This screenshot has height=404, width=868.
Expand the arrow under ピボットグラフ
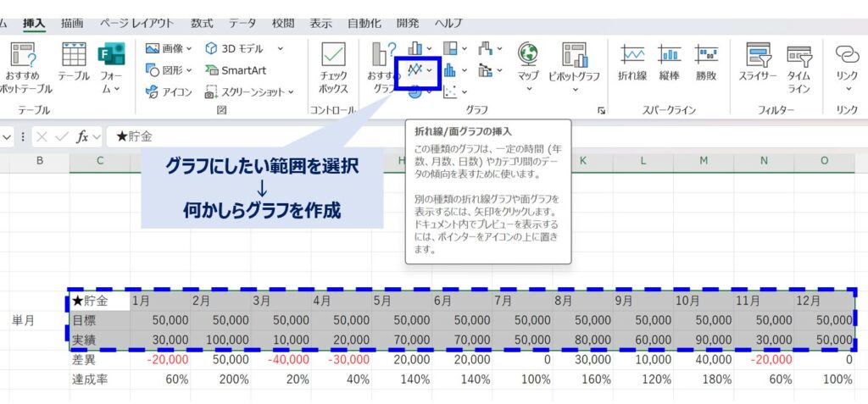click(x=574, y=89)
